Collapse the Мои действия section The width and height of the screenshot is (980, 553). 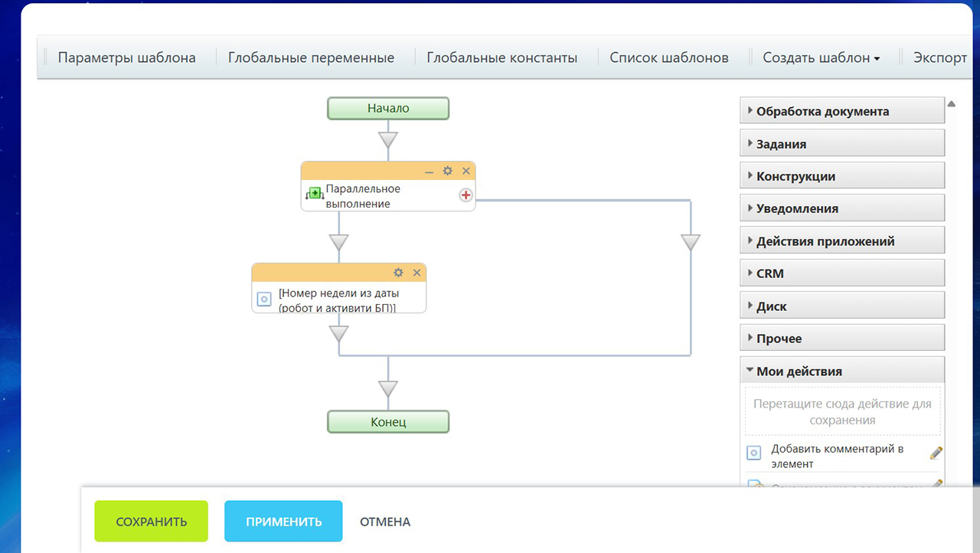[842, 371]
